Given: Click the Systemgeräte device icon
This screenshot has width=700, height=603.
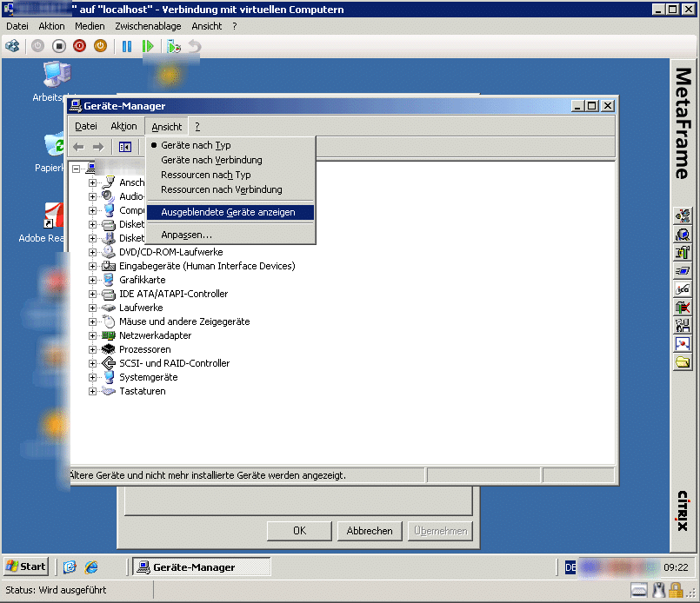Looking at the screenshot, I should 109,377.
